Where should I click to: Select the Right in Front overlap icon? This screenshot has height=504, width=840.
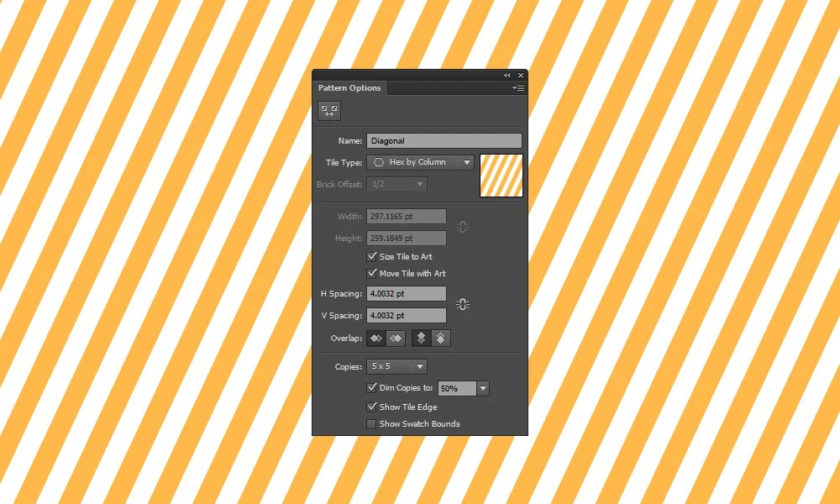395,338
